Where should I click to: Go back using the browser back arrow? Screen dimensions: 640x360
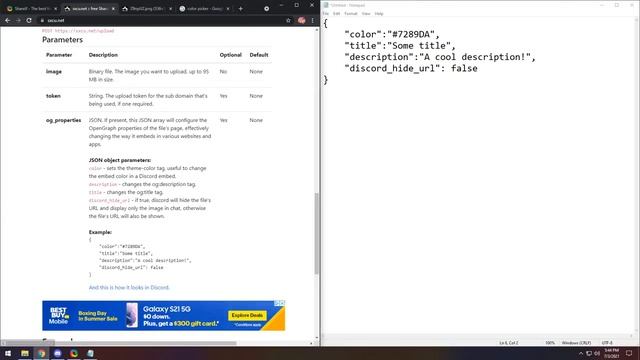[8, 20]
